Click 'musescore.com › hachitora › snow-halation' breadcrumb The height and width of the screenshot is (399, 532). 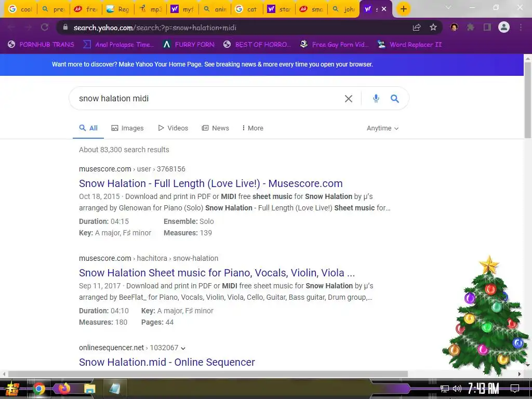pos(148,258)
